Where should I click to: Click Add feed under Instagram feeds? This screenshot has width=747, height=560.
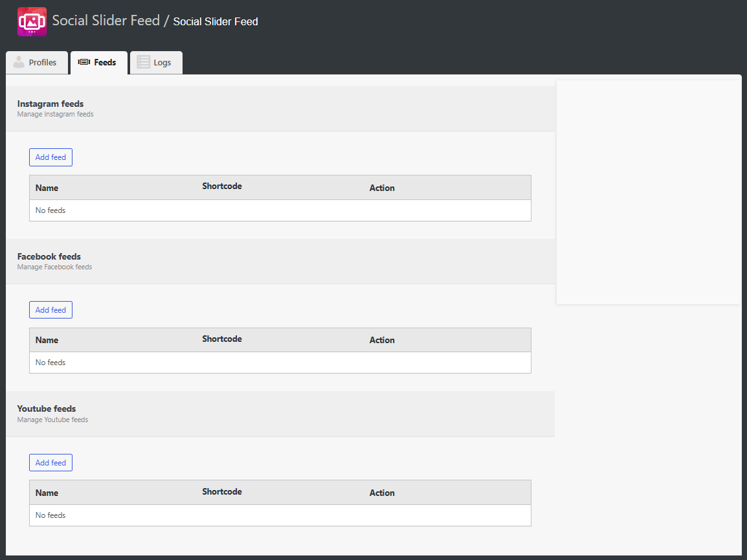(50, 157)
